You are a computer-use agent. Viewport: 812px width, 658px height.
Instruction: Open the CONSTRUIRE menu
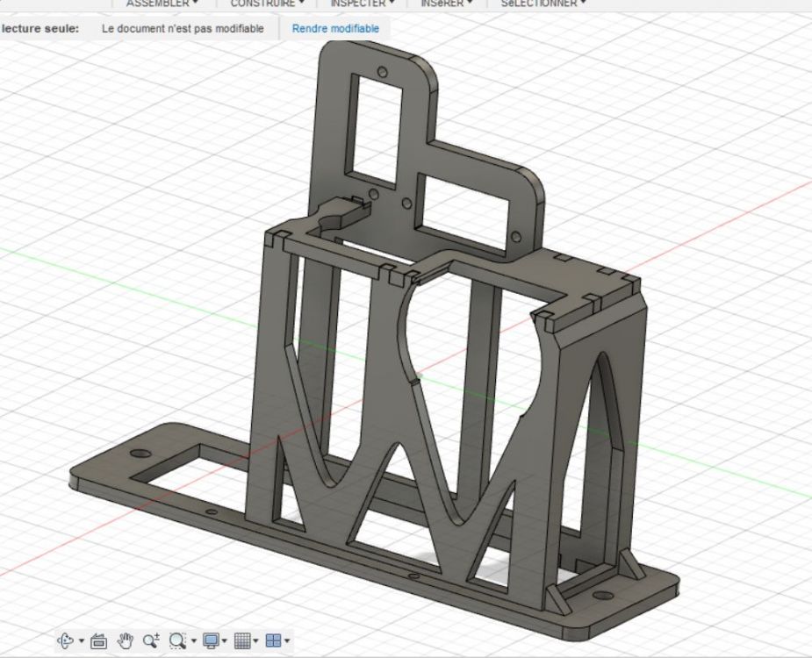pos(267,4)
